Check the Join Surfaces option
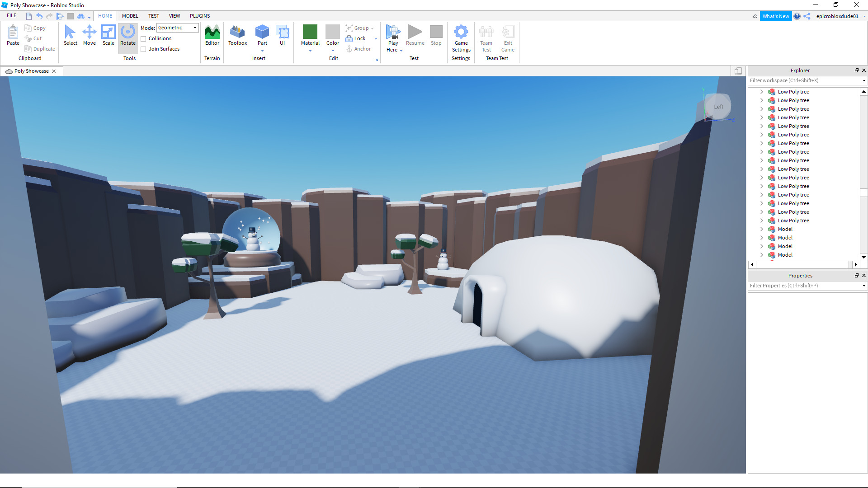868x488 pixels. (x=144, y=49)
